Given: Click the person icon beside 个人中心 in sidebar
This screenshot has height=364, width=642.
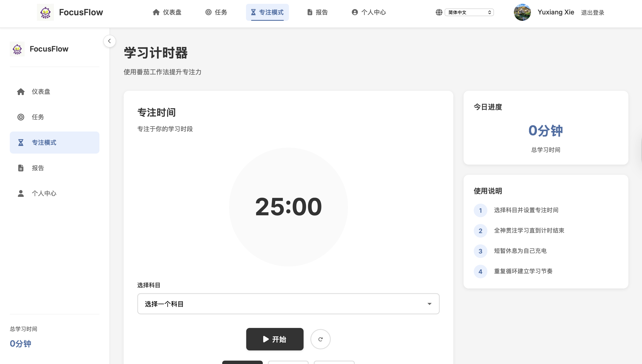Looking at the screenshot, I should pos(21,193).
